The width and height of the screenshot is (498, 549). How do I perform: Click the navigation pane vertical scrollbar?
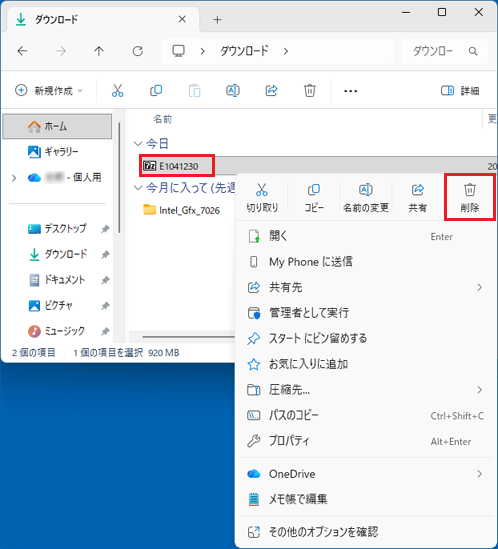119,178
